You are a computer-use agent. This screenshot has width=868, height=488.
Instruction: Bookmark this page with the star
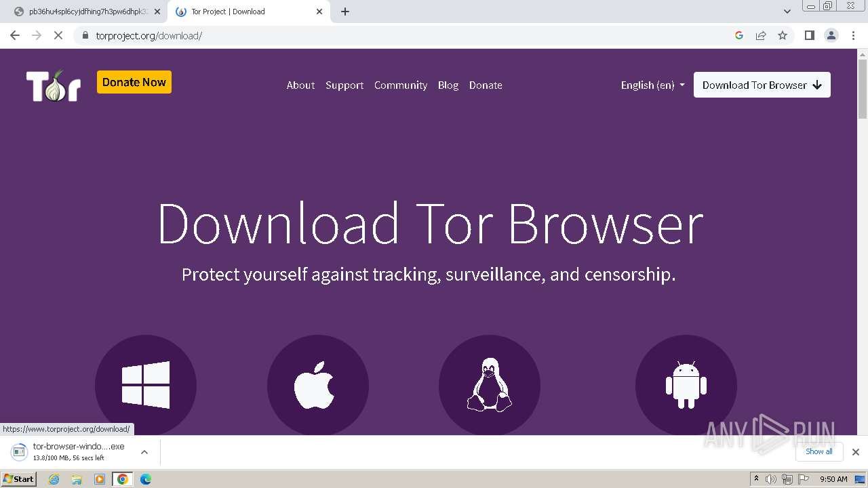[783, 35]
